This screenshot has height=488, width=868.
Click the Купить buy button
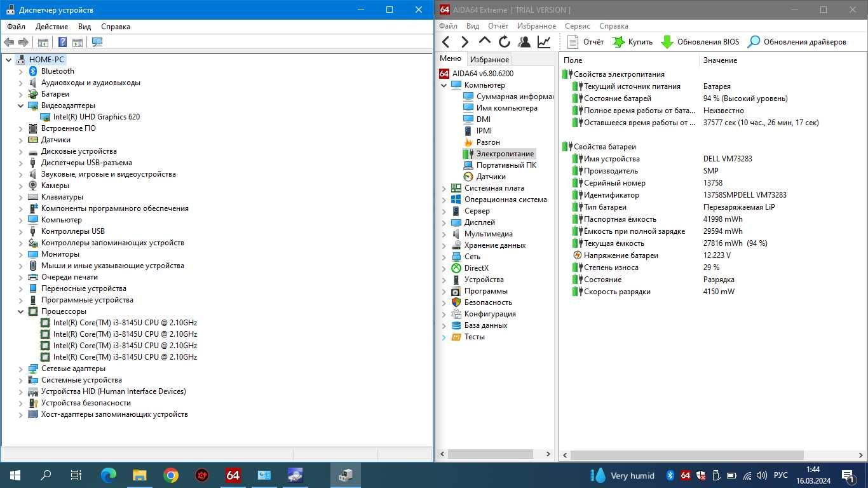[632, 42]
